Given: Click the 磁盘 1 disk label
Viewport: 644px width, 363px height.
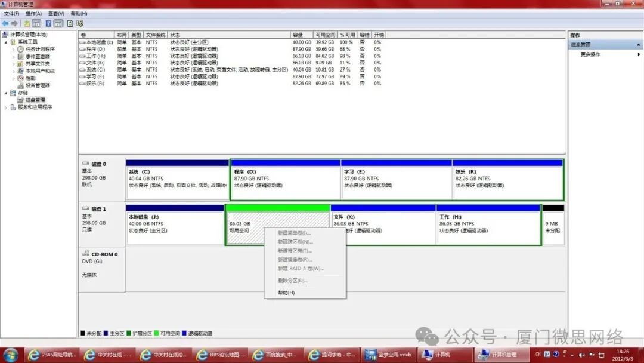Looking at the screenshot, I should (98, 209).
